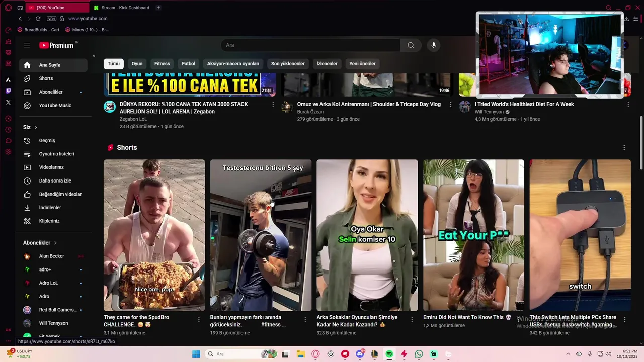Image resolution: width=644 pixels, height=362 pixels.
Task: Click the search magnifier button
Action: tap(411, 45)
